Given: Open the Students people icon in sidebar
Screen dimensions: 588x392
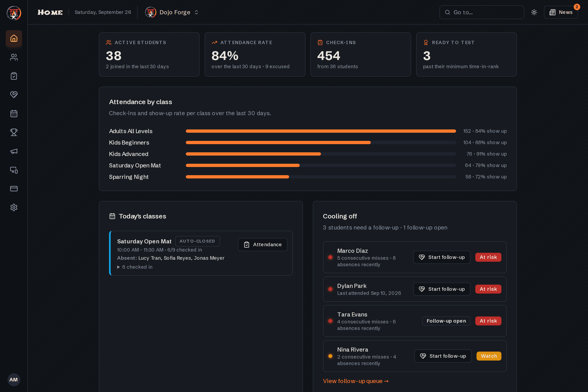Looking at the screenshot, I should 14,57.
